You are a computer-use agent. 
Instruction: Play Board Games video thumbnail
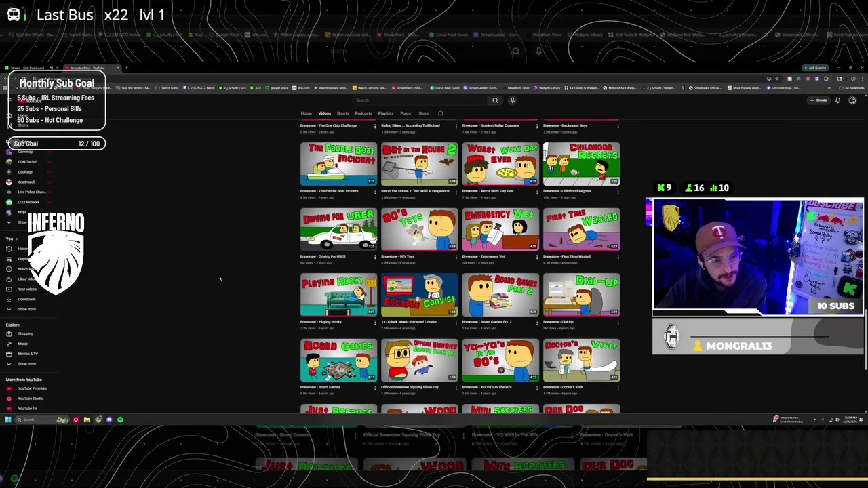(339, 359)
